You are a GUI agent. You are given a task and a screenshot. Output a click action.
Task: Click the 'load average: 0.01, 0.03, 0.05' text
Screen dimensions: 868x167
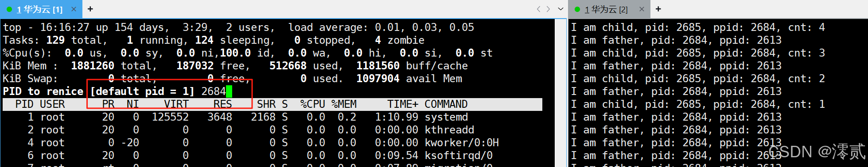[381, 27]
